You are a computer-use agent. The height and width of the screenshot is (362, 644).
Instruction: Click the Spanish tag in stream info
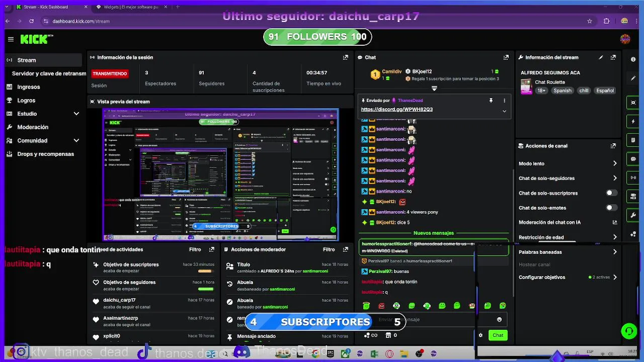[x=562, y=90]
